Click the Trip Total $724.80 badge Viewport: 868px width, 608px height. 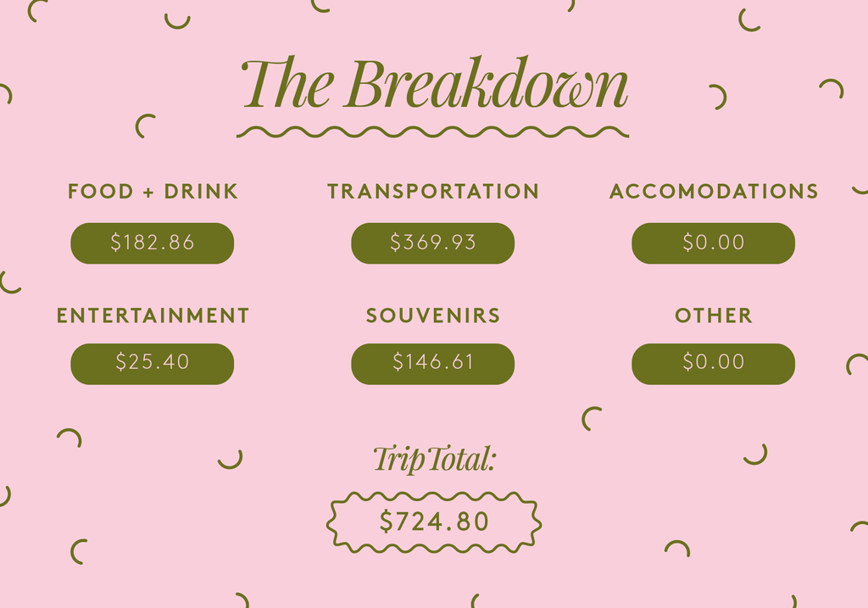click(x=434, y=522)
